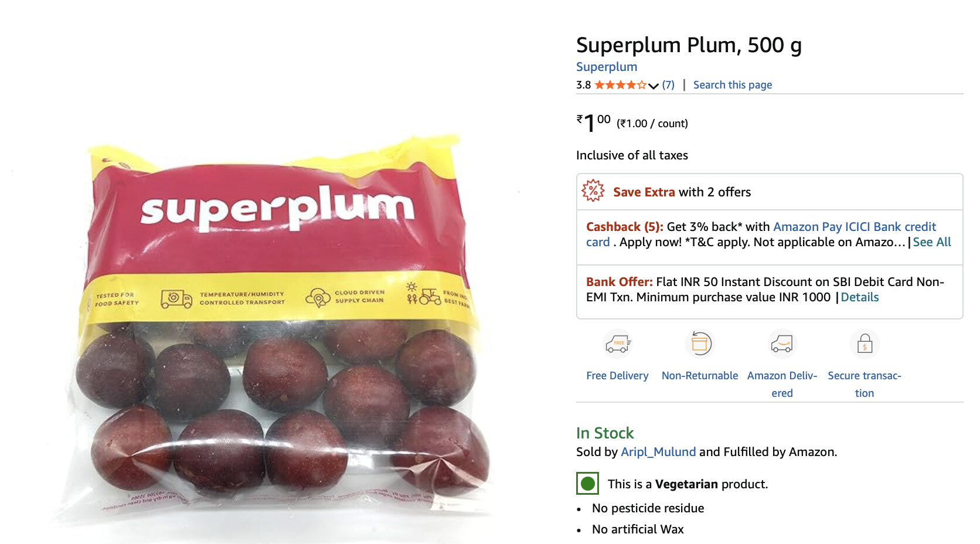
Task: Open the Superplum brand store link
Action: pyautogui.click(x=607, y=67)
